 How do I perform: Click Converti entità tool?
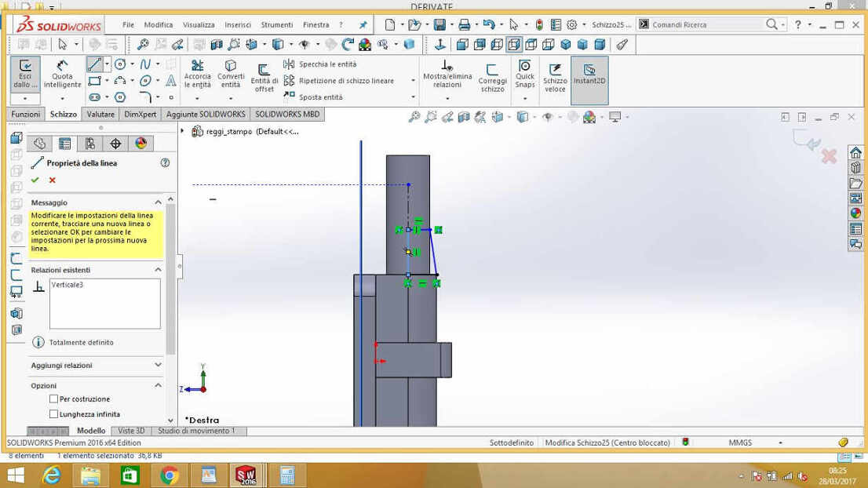(x=231, y=74)
